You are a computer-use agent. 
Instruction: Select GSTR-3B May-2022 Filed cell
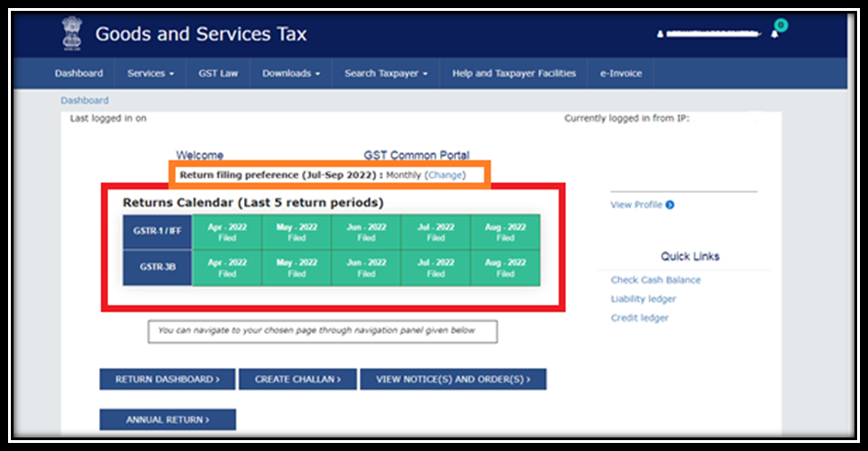click(297, 268)
